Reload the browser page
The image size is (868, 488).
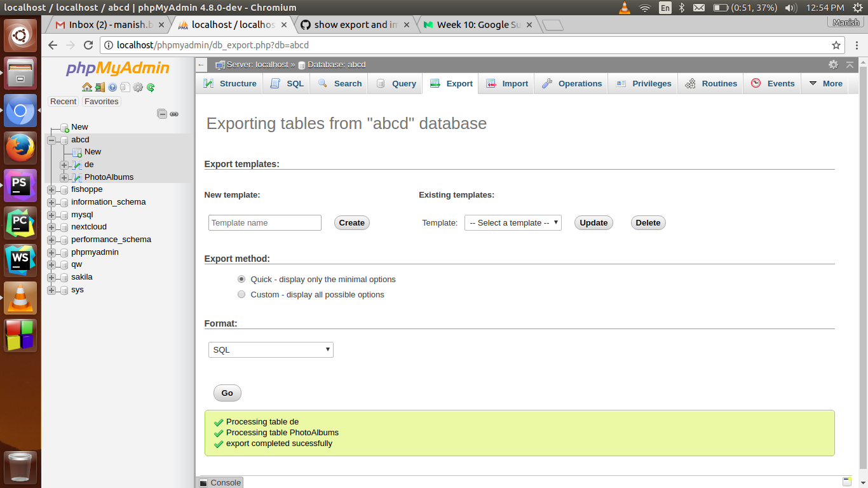pos(88,45)
